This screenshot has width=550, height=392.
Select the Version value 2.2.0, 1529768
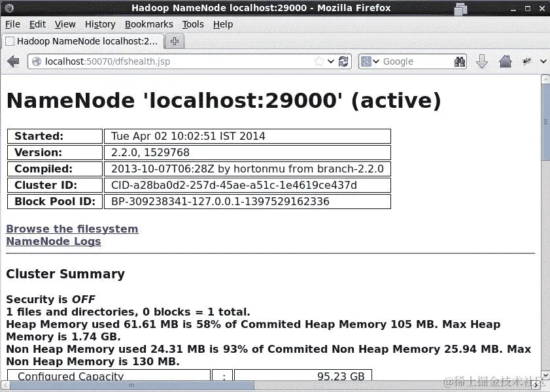click(247, 152)
